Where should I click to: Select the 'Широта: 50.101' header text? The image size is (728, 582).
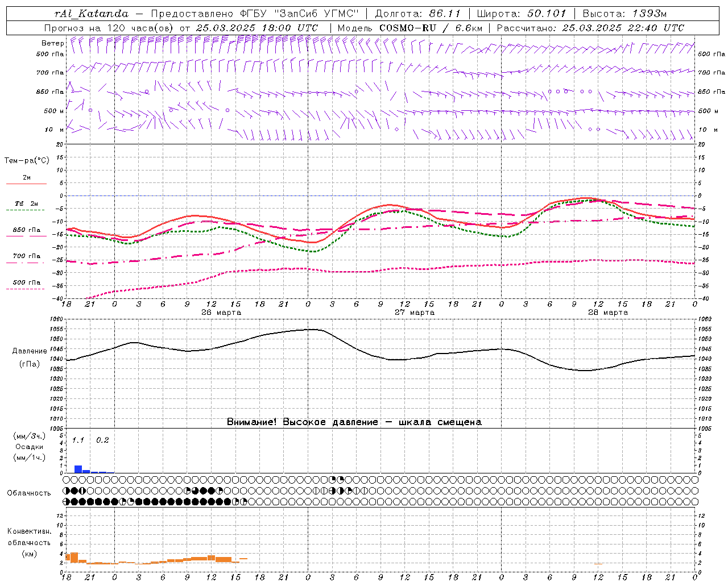coord(522,14)
